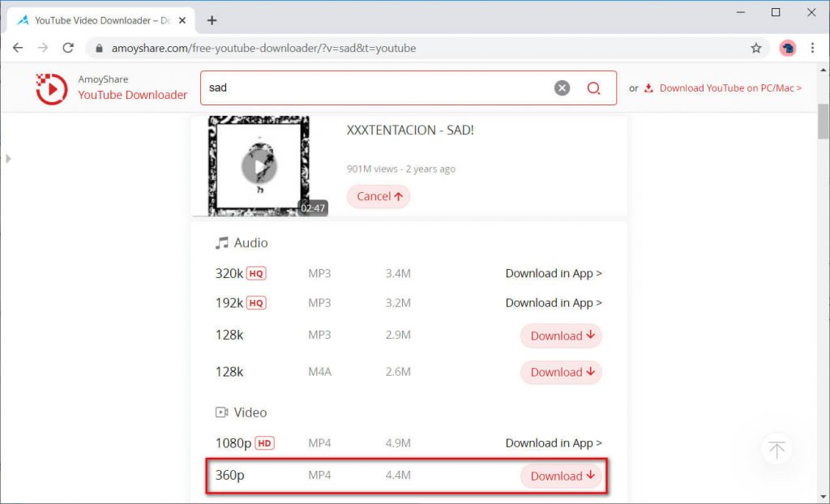Screen dimensions: 830x504
Task: Reload the page with refresh icon
Action: coord(68,48)
